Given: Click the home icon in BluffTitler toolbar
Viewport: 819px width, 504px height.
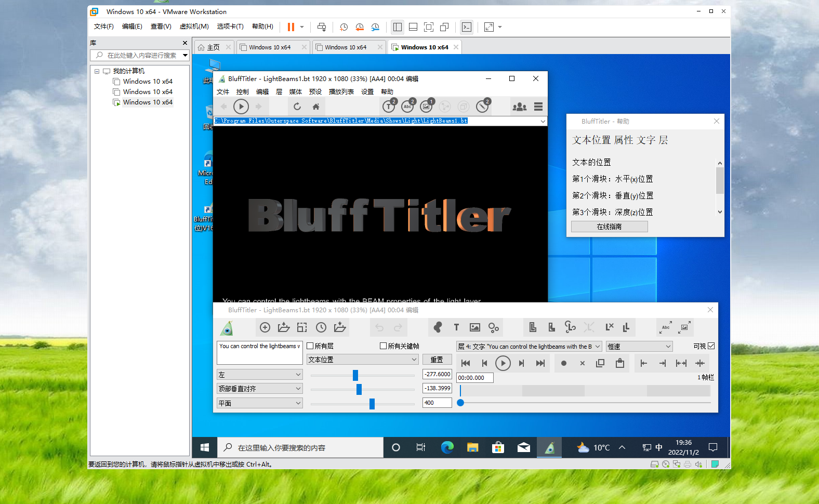Looking at the screenshot, I should click(x=315, y=107).
